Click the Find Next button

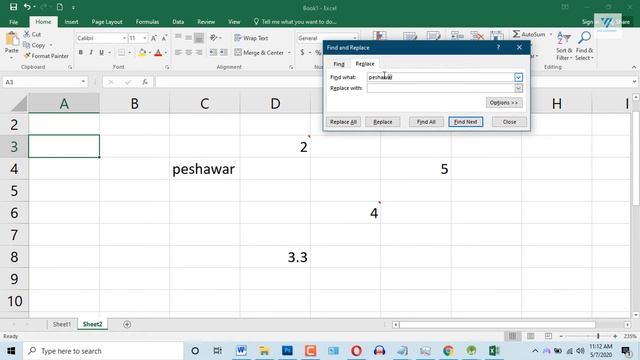pyautogui.click(x=466, y=122)
